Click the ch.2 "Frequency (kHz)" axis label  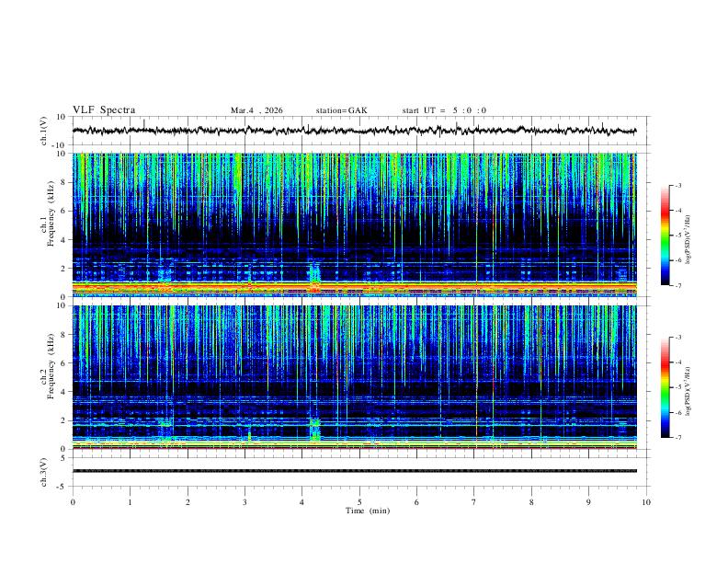point(51,365)
